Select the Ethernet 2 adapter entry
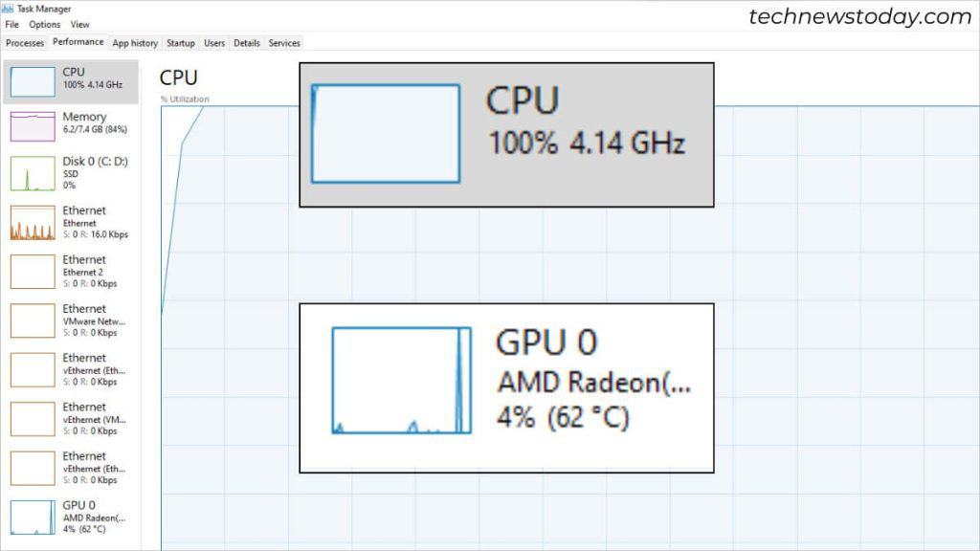This screenshot has width=980, height=551. [71, 271]
